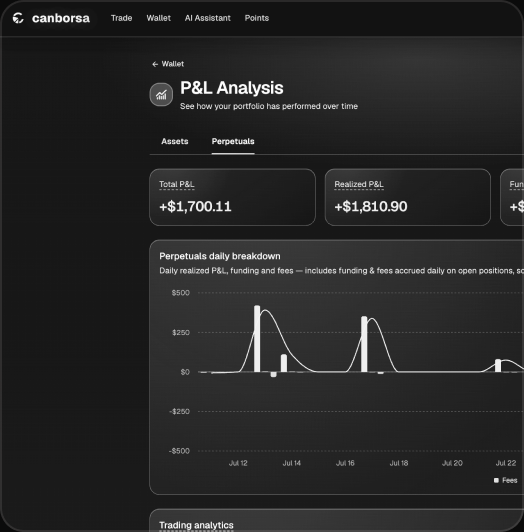Click the Jul 16 date label

tap(345, 463)
